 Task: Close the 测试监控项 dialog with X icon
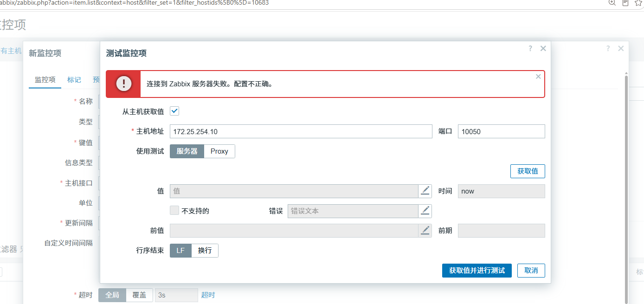(x=543, y=48)
